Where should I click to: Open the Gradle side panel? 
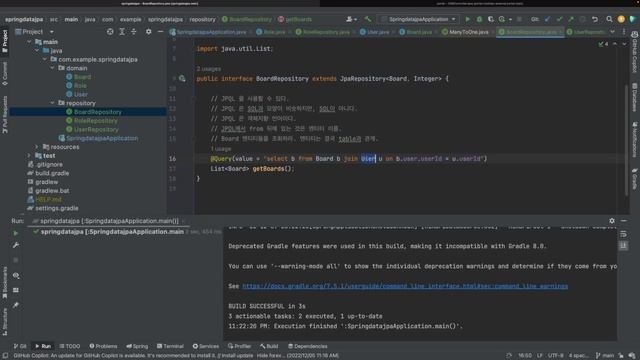pos(634,178)
